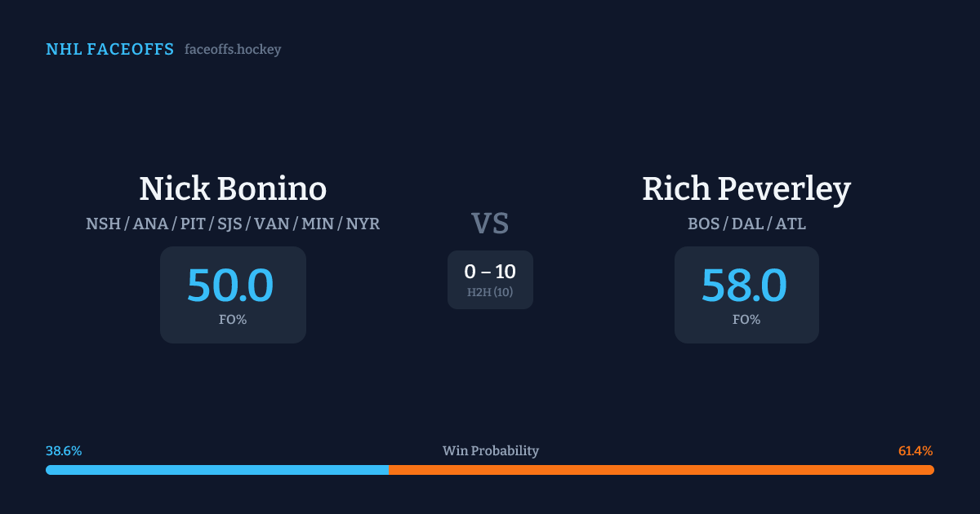Select Rich Peverley's player name
This screenshot has height=514, width=980.
(746, 189)
